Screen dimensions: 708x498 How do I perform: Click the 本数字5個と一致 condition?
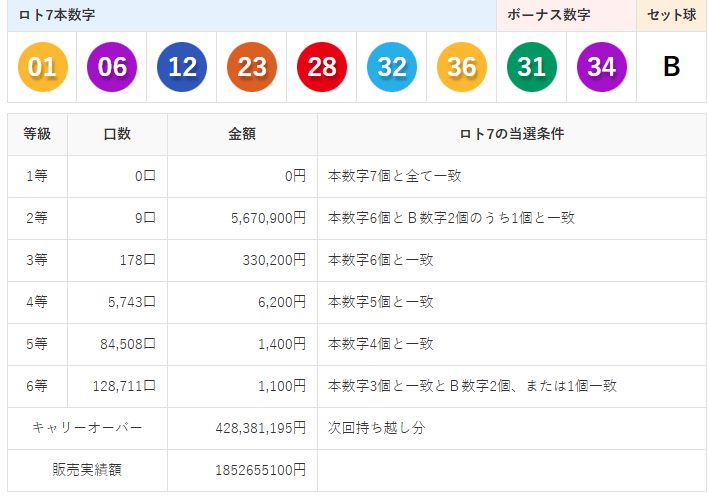point(381,302)
